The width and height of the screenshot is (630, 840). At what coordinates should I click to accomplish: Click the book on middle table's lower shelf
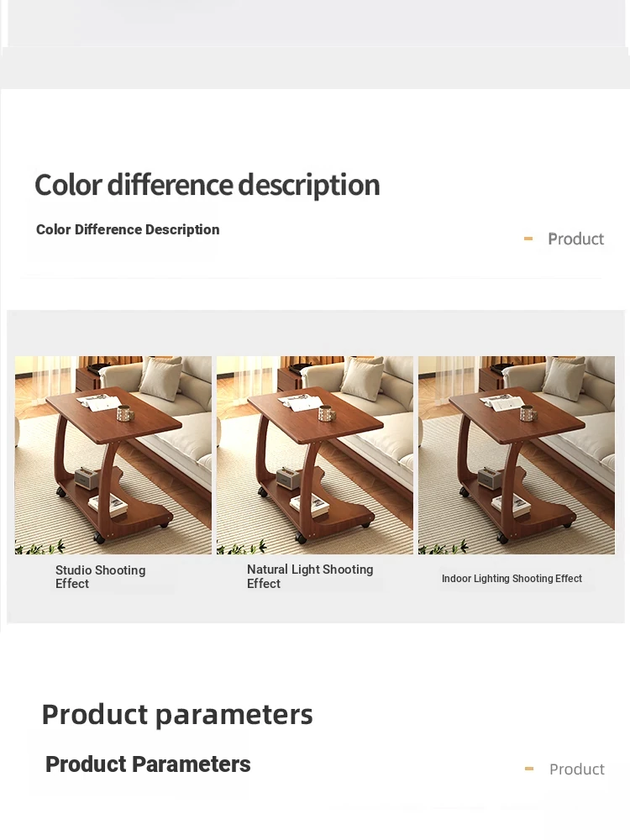[310, 505]
